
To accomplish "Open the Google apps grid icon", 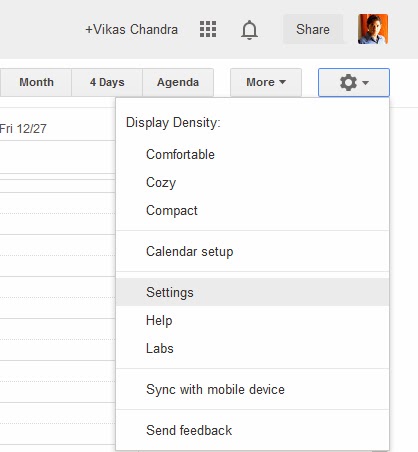I will 208,29.
